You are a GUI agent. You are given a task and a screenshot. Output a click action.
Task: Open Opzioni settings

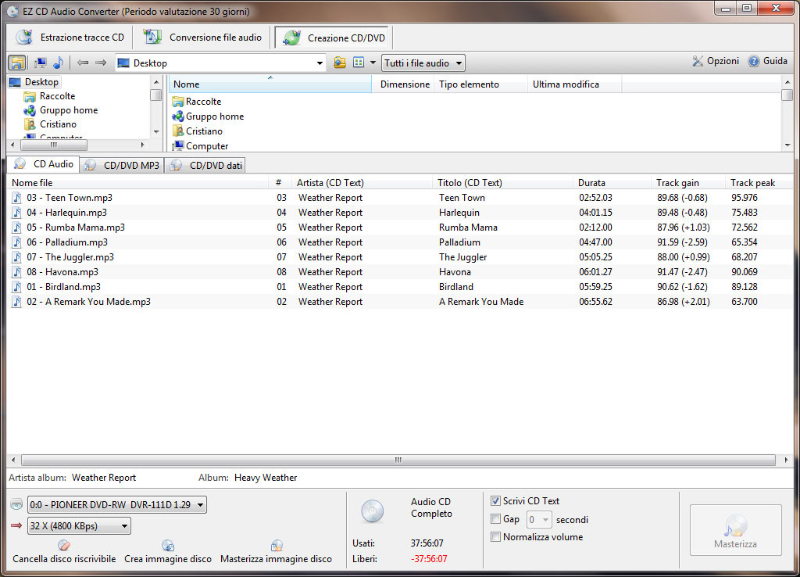click(715, 62)
